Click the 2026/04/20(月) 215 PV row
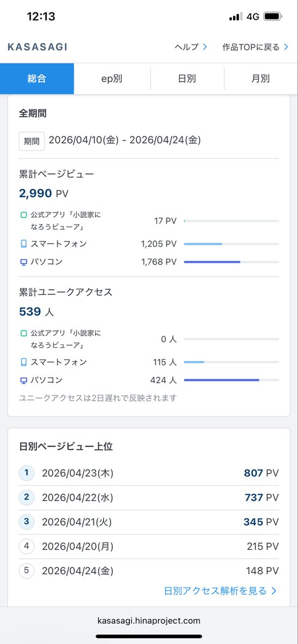The width and height of the screenshot is (298, 644). [149, 546]
